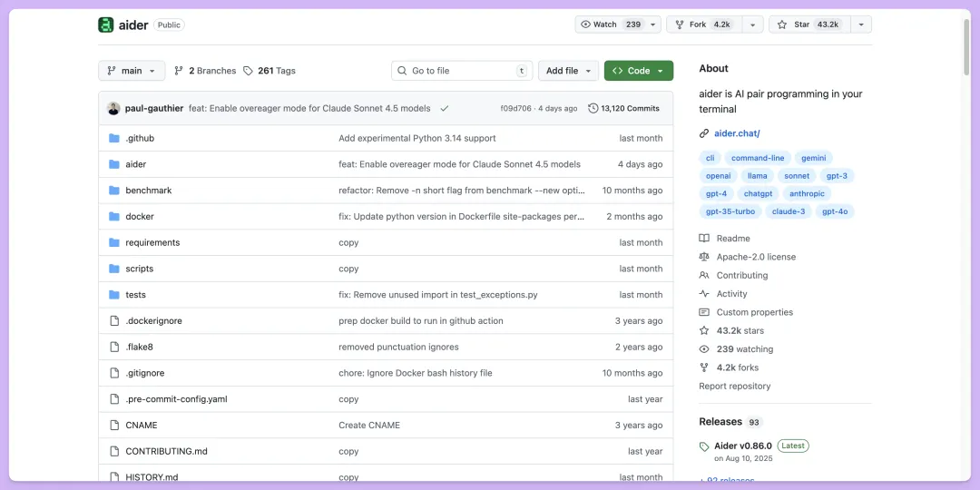Click the scale icon next to Apache-2.0 license

click(704, 257)
